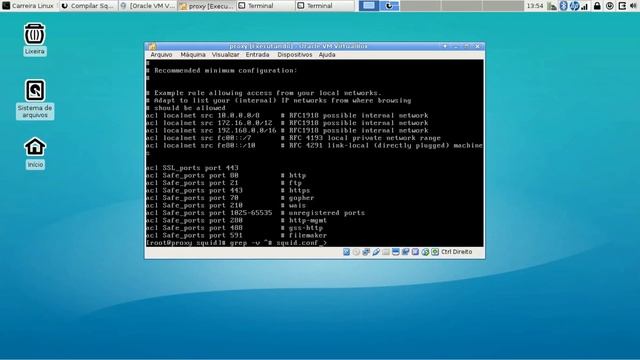The height and width of the screenshot is (360, 640).
Task: Click the volume speaker panel icon
Action: click(634, 6)
